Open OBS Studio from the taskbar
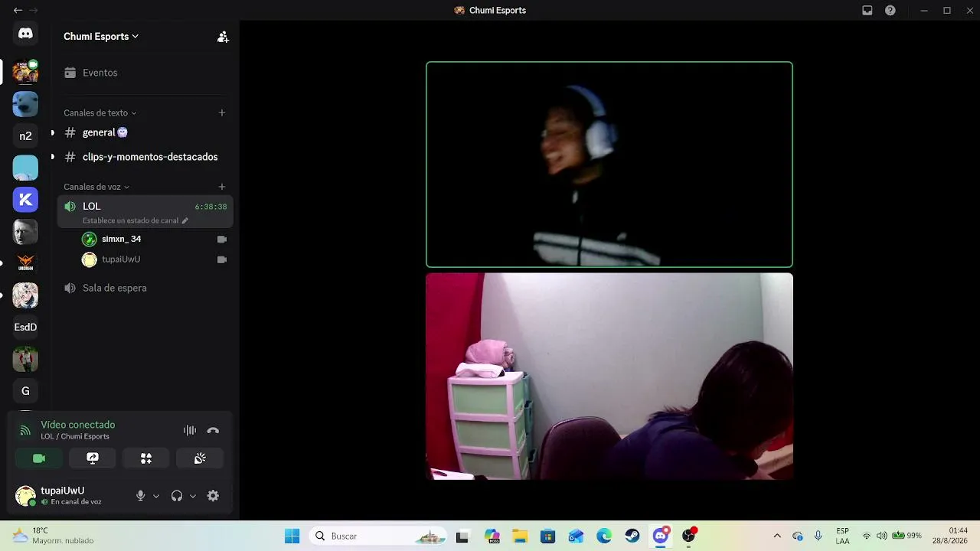 click(x=689, y=536)
